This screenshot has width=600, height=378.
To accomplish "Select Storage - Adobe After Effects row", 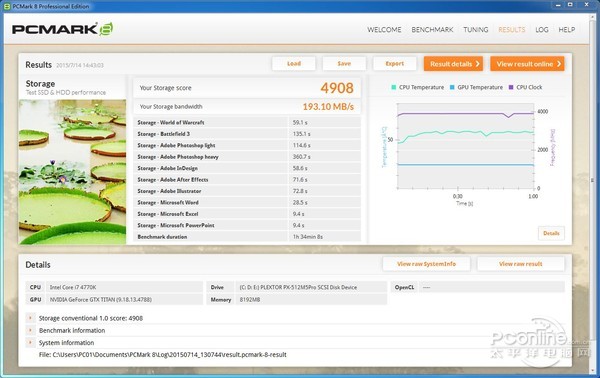I will 247,180.
